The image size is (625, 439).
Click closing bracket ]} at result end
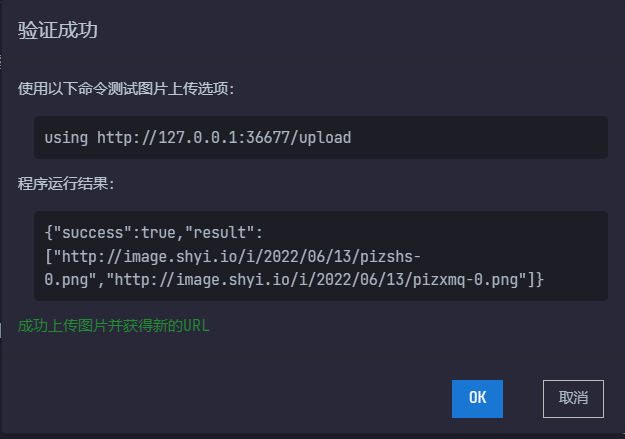click(535, 280)
